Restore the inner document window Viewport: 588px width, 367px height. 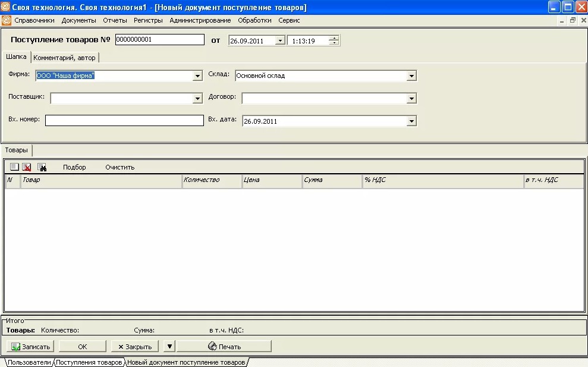(x=573, y=20)
